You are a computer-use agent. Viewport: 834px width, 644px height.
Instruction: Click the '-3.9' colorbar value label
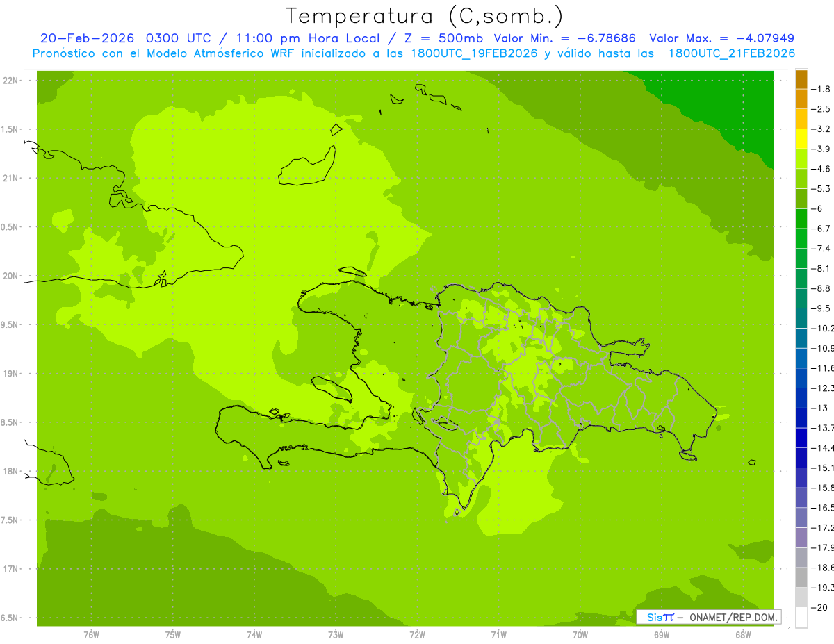[x=821, y=149]
